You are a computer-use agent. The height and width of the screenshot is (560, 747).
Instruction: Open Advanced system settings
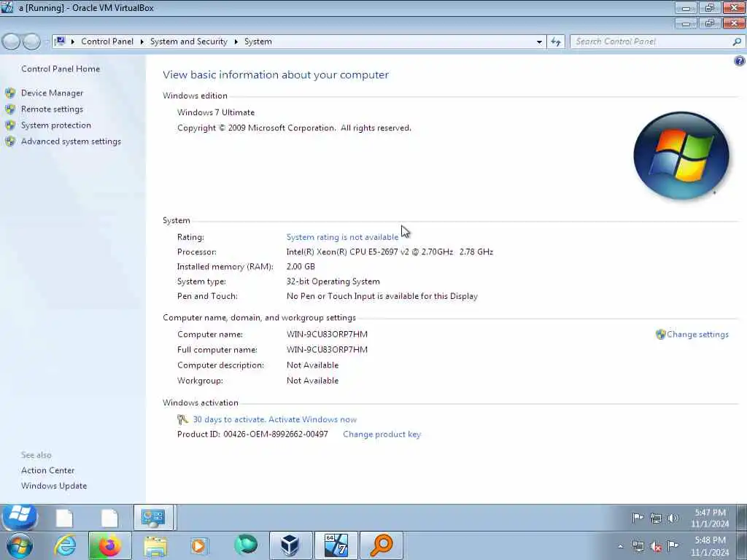pos(71,141)
